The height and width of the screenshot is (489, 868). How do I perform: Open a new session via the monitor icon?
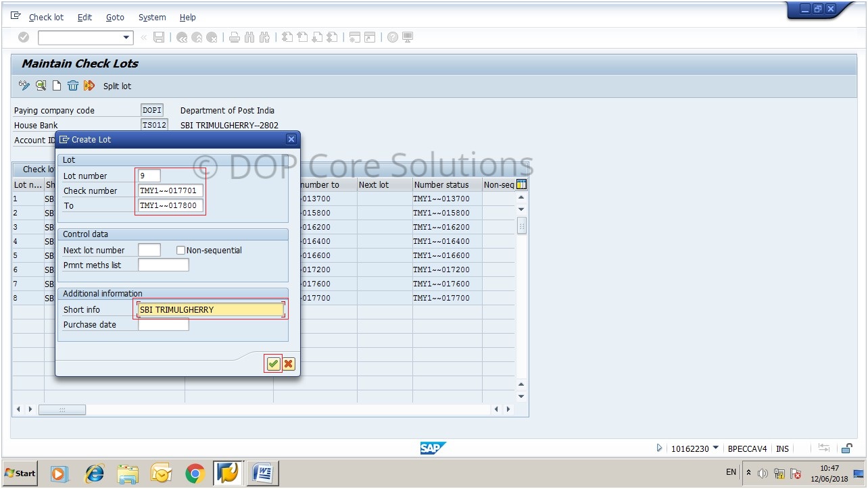[406, 37]
